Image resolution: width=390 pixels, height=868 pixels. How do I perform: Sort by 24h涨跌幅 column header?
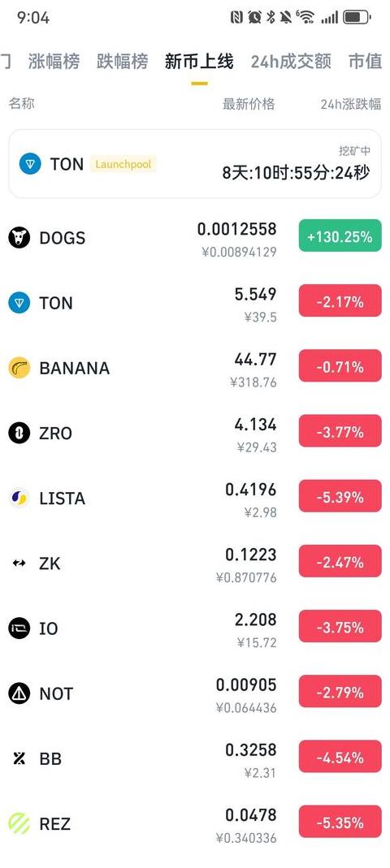[351, 104]
